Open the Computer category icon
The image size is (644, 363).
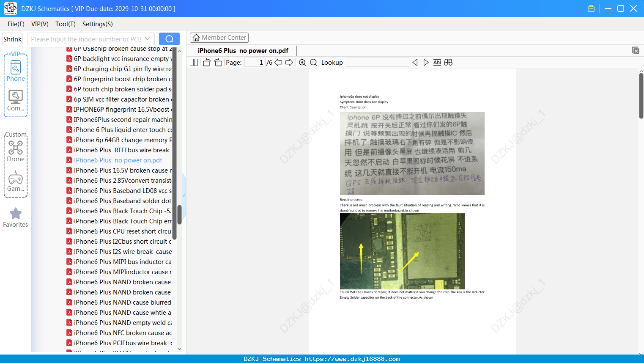[16, 100]
